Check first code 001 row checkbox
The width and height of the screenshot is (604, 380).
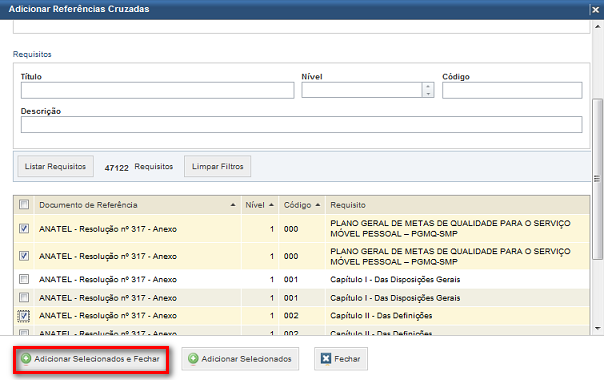24,279
